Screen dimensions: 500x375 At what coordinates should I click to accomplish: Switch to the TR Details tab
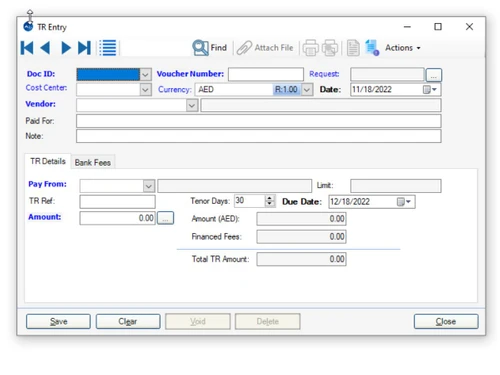coord(48,161)
